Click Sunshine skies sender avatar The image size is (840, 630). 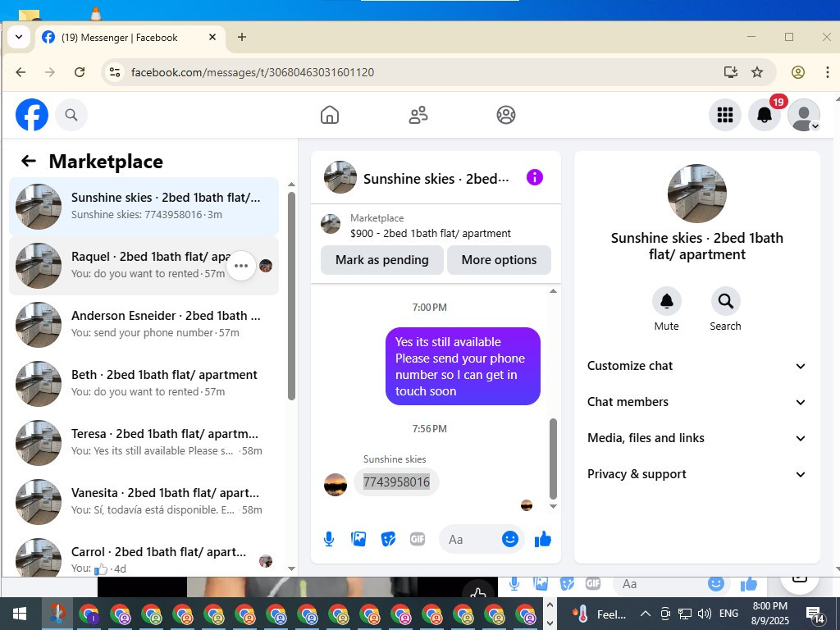(x=336, y=484)
